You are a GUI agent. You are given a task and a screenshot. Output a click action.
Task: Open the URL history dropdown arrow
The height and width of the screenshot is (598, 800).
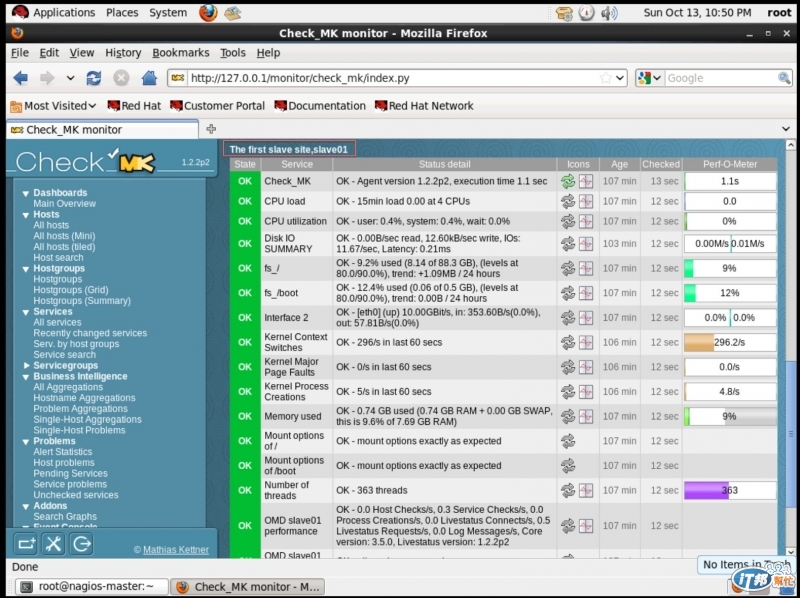coord(620,78)
